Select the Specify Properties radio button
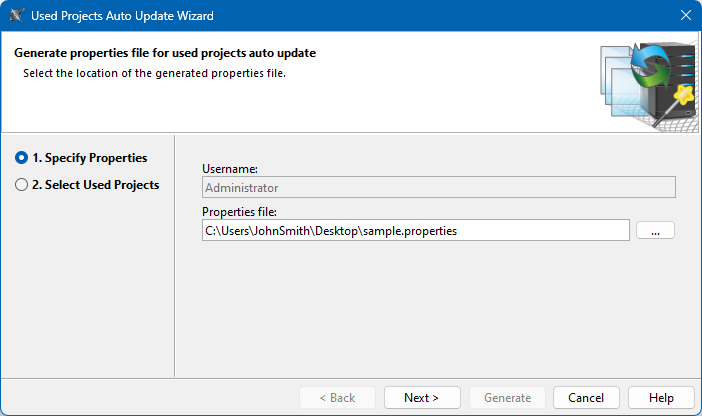This screenshot has height=416, width=702. pyautogui.click(x=22, y=158)
